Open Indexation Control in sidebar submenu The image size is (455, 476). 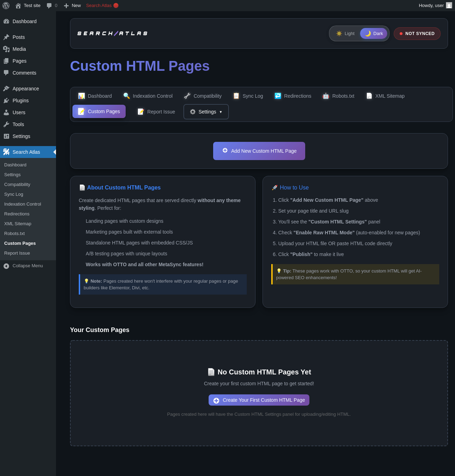pos(23,204)
